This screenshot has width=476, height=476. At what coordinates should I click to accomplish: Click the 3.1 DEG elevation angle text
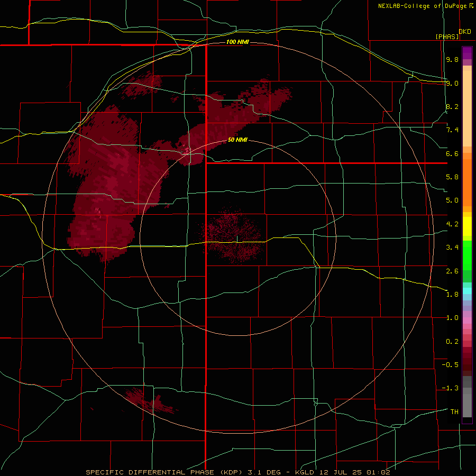pos(265,472)
